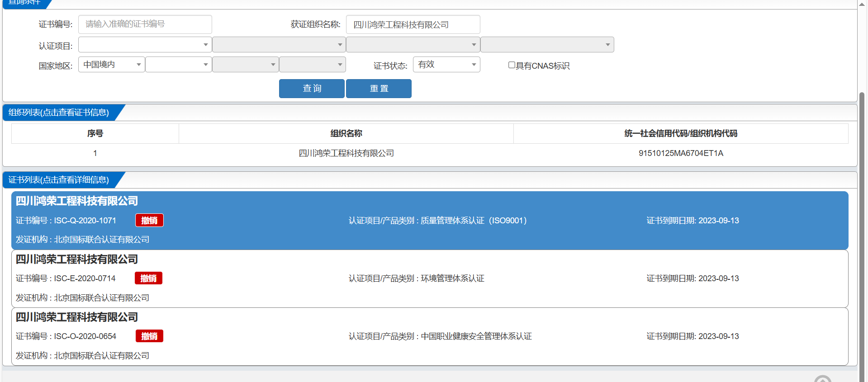Screen dimensions: 868x382
Task: Click 发证机构 line under ISC-E-2020-0714
Action: pos(82,298)
